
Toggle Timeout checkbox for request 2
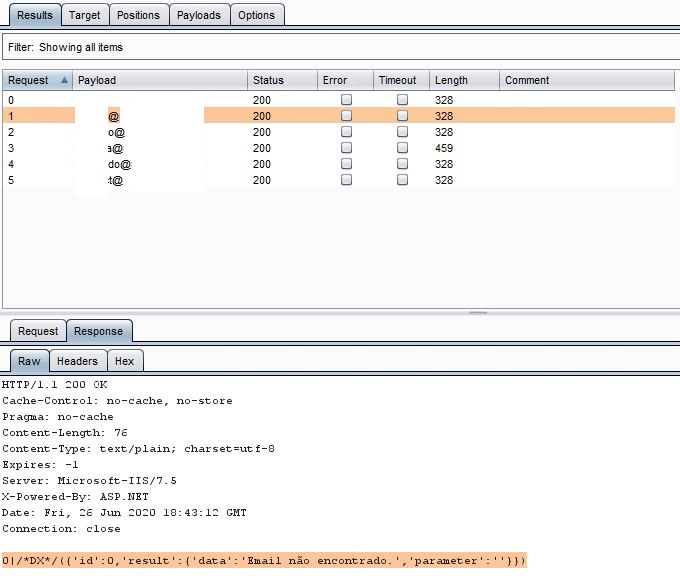[402, 132]
